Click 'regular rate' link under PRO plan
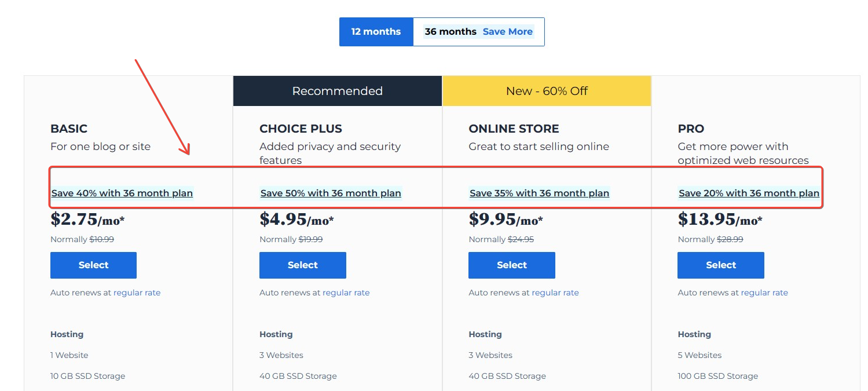The height and width of the screenshot is (391, 868). coord(764,293)
